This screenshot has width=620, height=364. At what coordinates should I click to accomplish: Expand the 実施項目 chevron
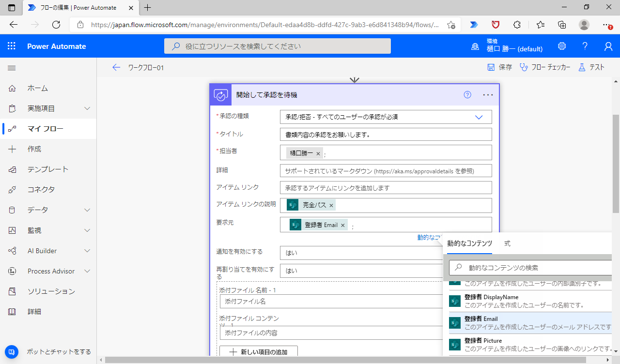pos(87,108)
